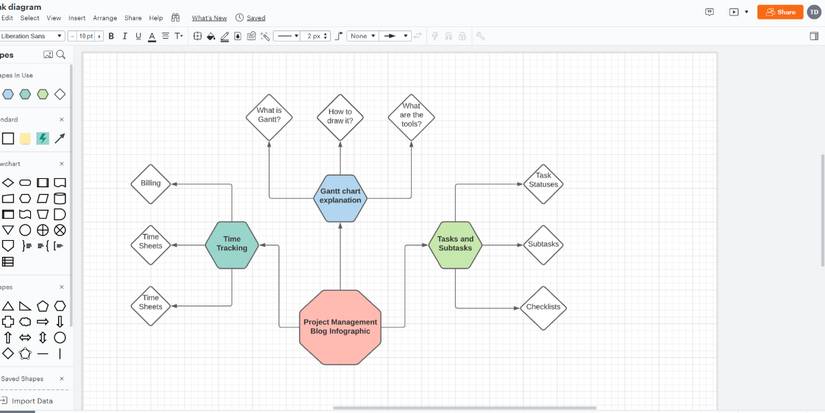Search shapes with magnifier icon
The height and width of the screenshot is (413, 825).
click(61, 54)
